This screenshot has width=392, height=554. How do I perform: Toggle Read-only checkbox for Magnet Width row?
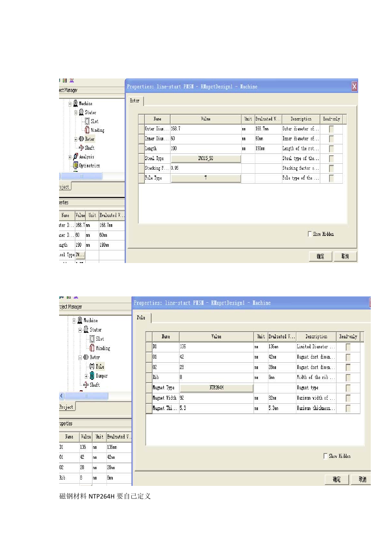click(348, 398)
